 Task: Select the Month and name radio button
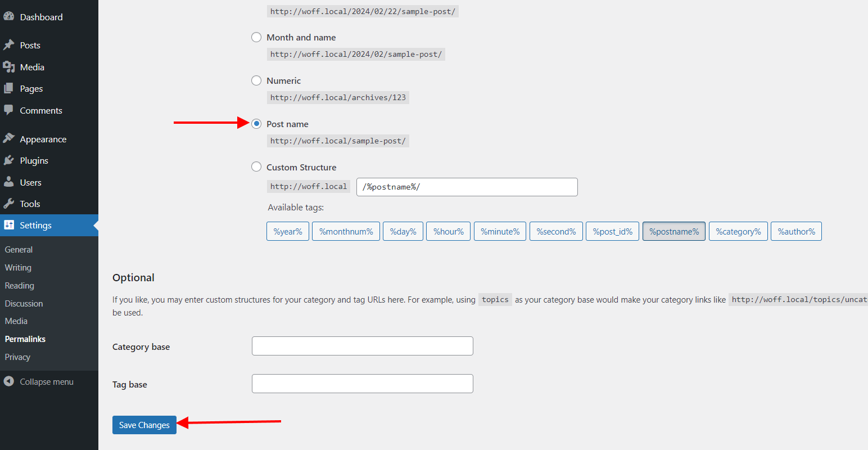256,37
